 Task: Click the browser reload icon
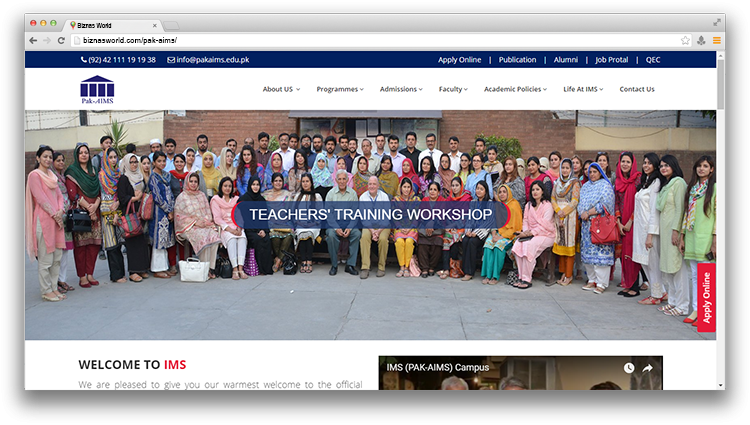[61, 40]
